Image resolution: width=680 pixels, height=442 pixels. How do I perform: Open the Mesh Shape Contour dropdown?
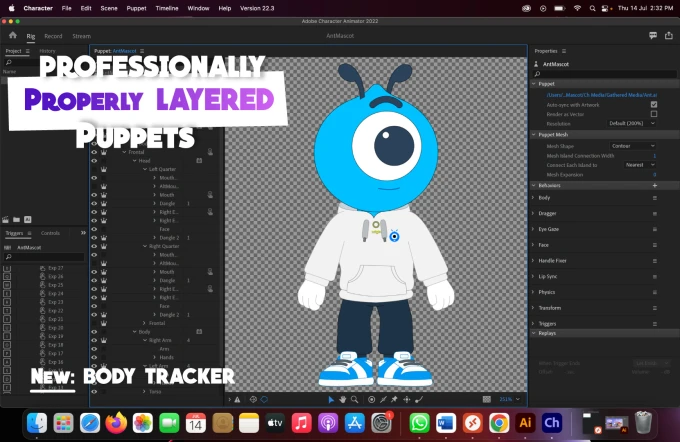coord(633,146)
